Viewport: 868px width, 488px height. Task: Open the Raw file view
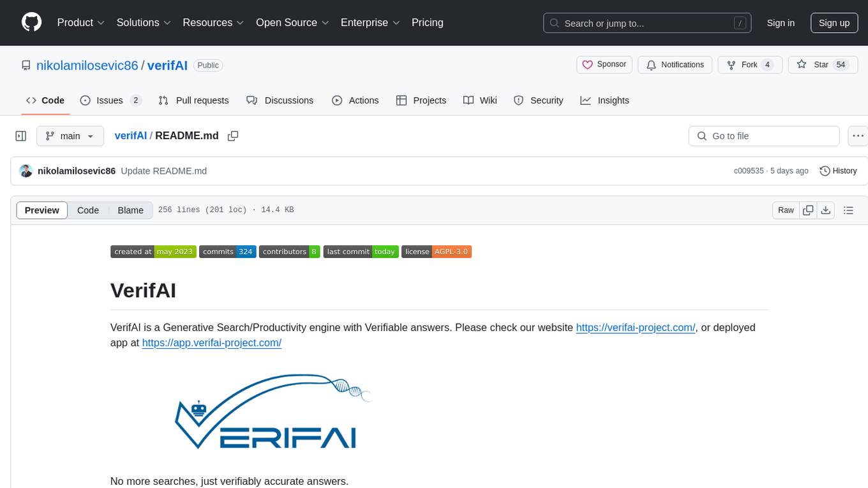point(786,210)
